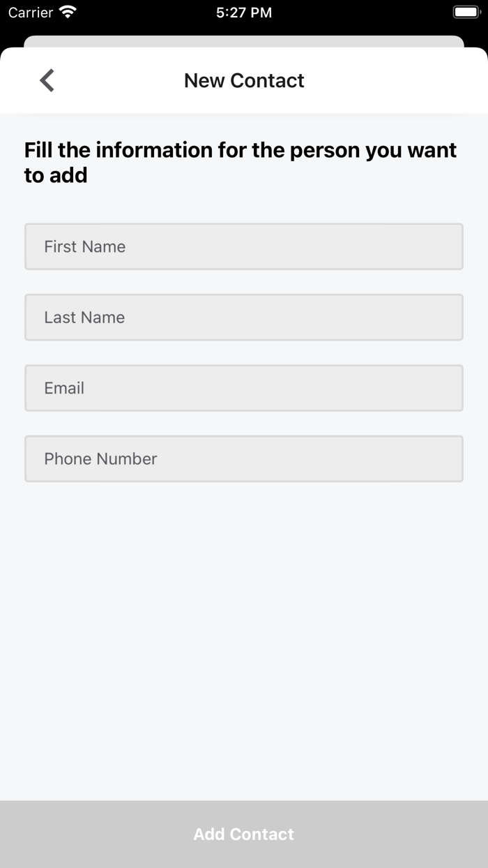Viewport: 488px width, 868px height.
Task: Click the Wi-Fi signal icon
Action: coord(68,12)
